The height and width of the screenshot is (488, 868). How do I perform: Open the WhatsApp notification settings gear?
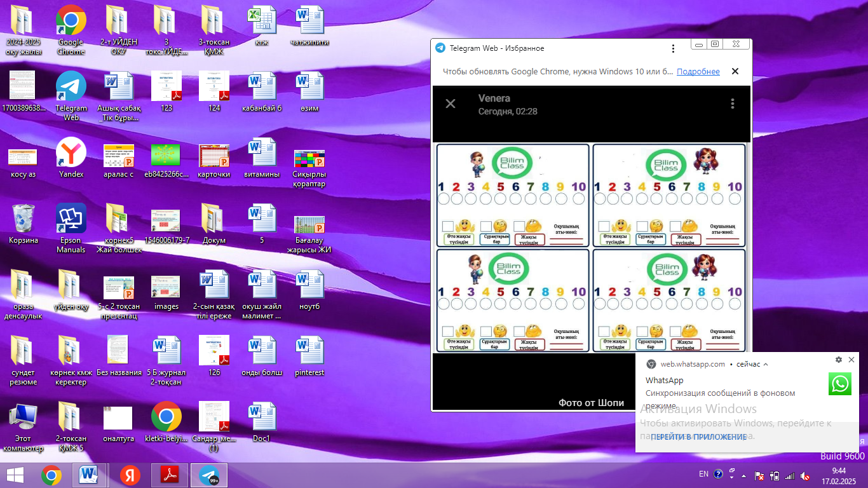pyautogui.click(x=838, y=360)
